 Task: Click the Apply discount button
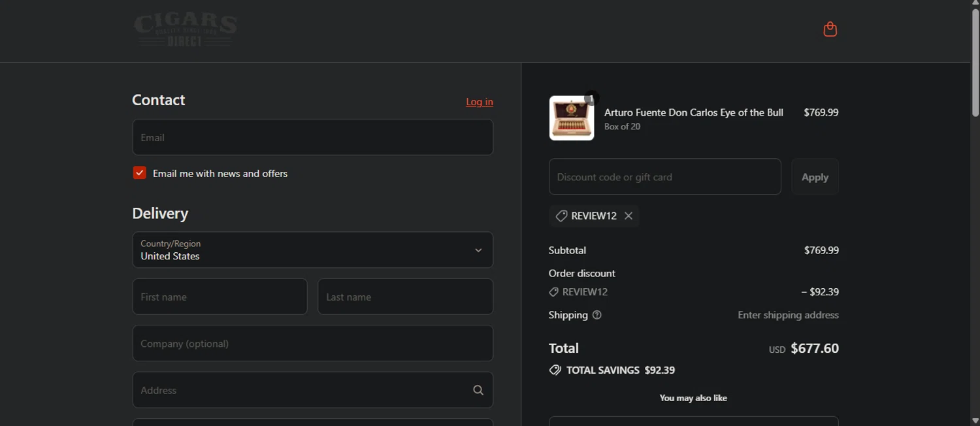pyautogui.click(x=815, y=176)
